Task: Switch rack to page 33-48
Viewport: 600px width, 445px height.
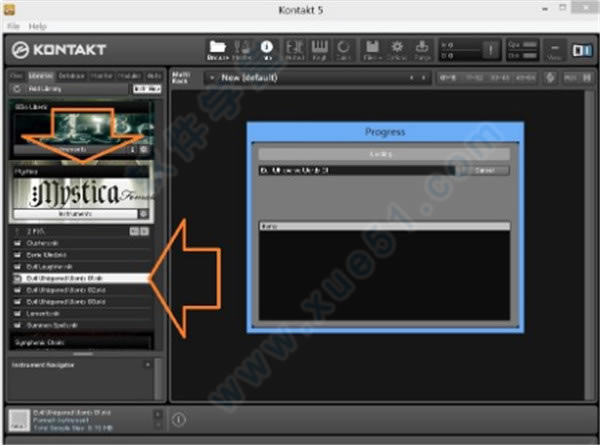Action: [499, 78]
